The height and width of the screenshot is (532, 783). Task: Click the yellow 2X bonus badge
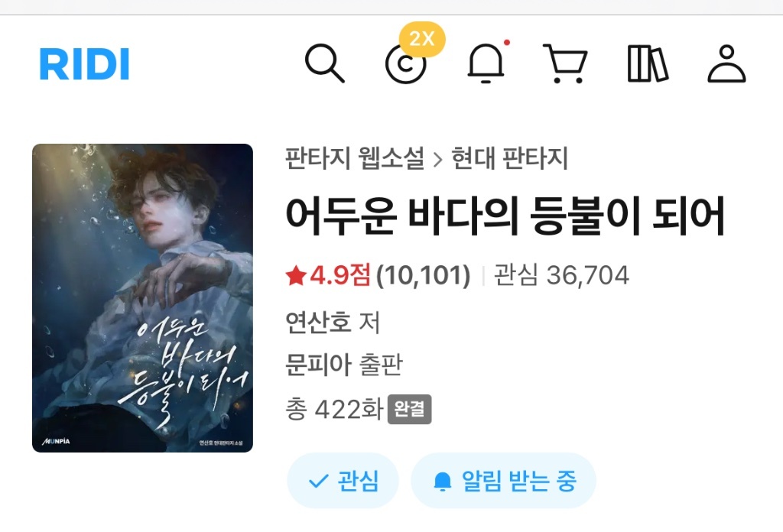pyautogui.click(x=422, y=39)
